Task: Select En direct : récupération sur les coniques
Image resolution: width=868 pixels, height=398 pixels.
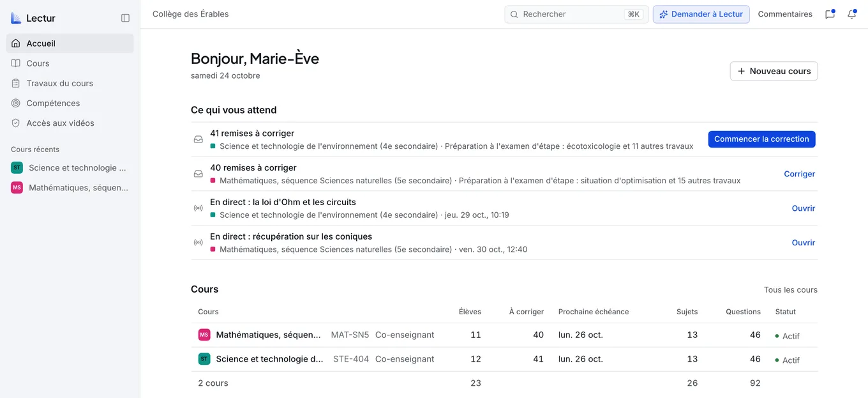Action: pos(291,236)
